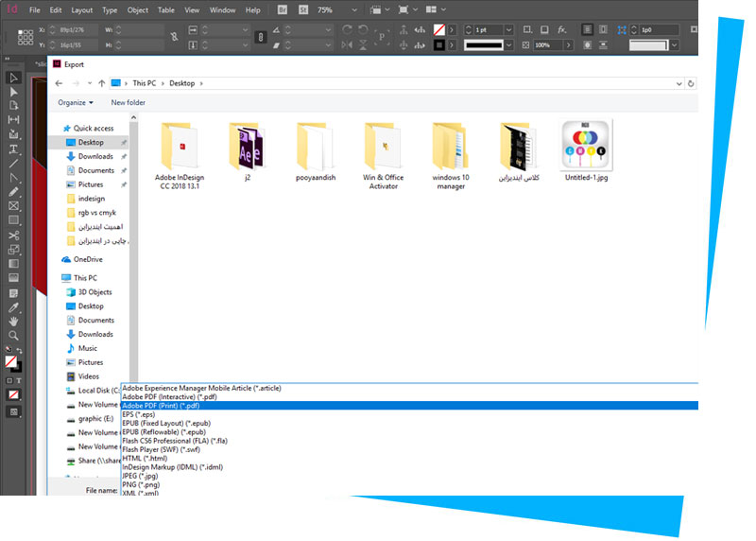The image size is (756, 541).
Task: Select the Line tool
Action: (x=13, y=163)
